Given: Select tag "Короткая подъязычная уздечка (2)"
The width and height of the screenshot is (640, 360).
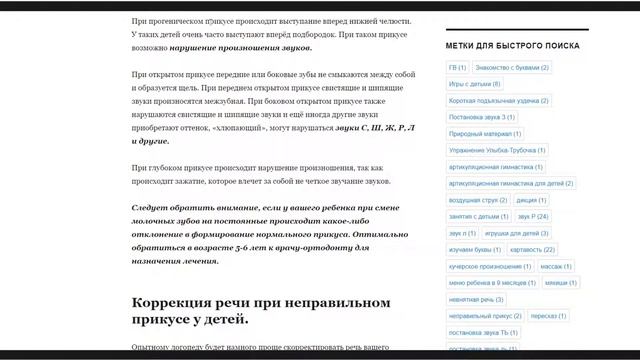Looking at the screenshot, I should coord(498,100).
